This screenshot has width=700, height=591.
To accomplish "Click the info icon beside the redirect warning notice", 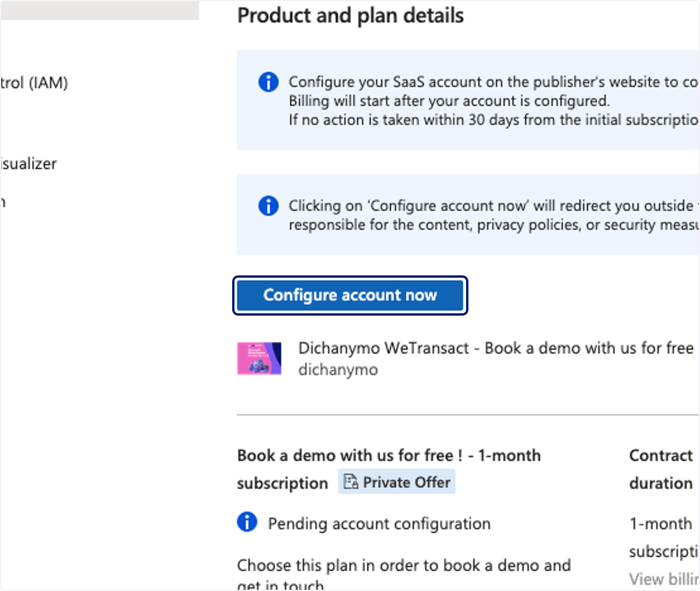I will tap(268, 206).
